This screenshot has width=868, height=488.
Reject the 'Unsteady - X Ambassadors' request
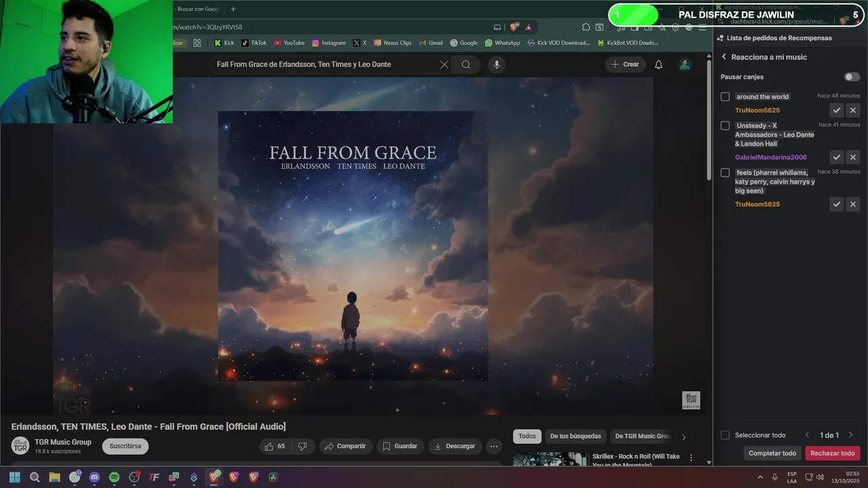click(x=853, y=157)
